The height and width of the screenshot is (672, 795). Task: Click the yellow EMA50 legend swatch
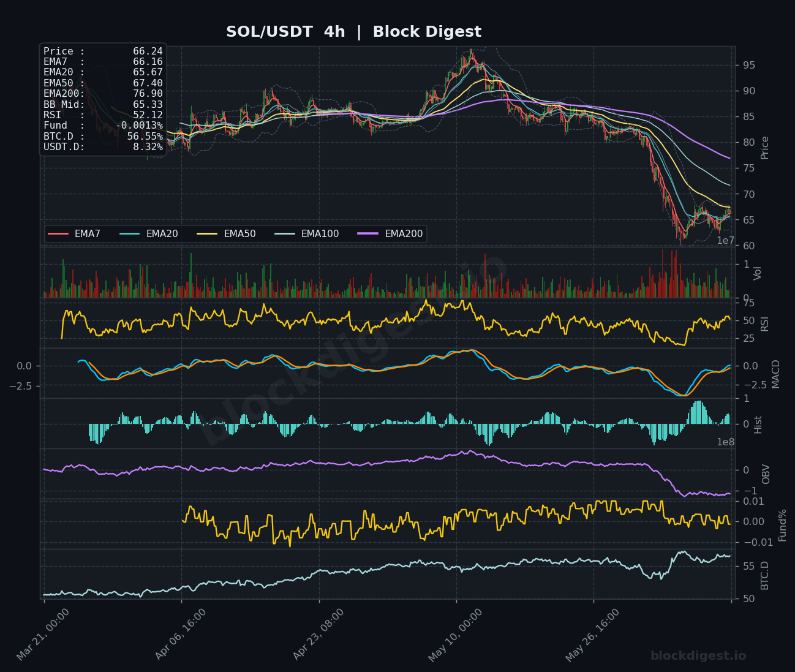pos(208,234)
